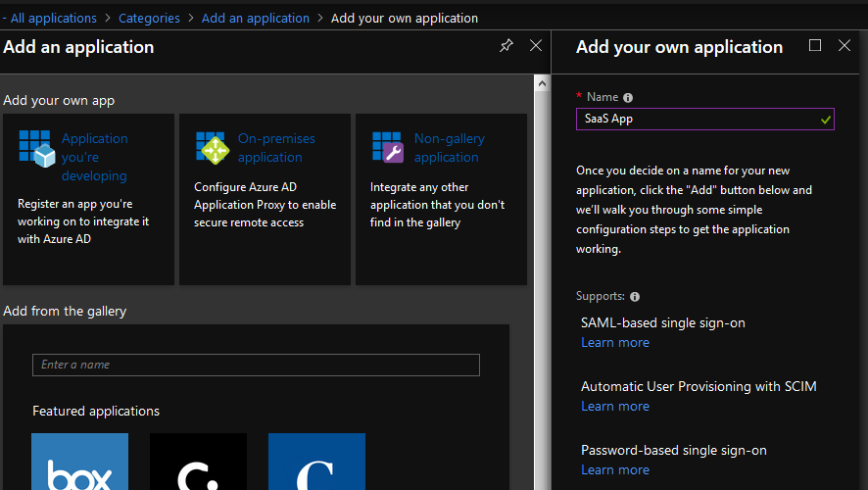Select the black featured application tile
Viewport: 868px width, 490px height.
click(x=198, y=462)
